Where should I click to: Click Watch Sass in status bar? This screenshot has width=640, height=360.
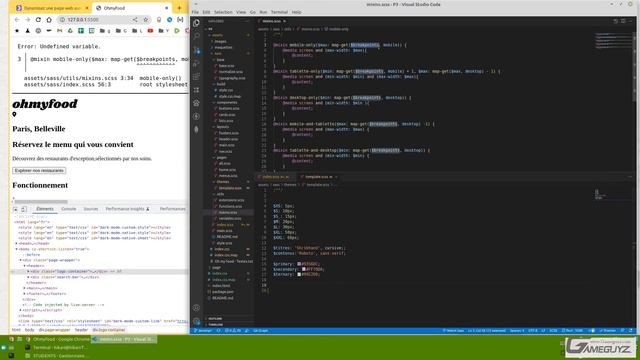[x=453, y=331]
